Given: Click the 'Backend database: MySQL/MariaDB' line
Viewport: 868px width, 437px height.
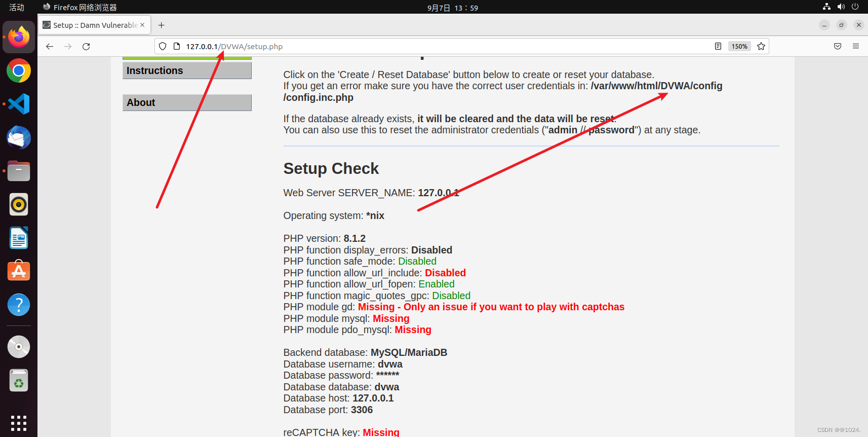Looking at the screenshot, I should (365, 352).
